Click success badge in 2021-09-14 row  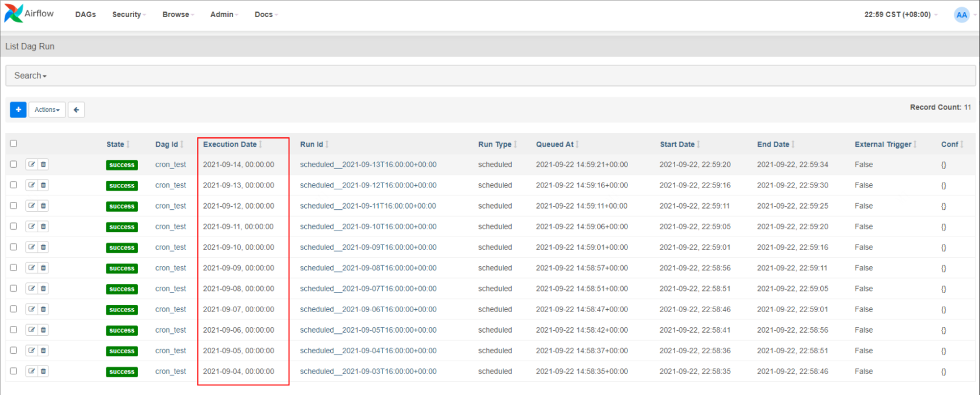coord(122,165)
